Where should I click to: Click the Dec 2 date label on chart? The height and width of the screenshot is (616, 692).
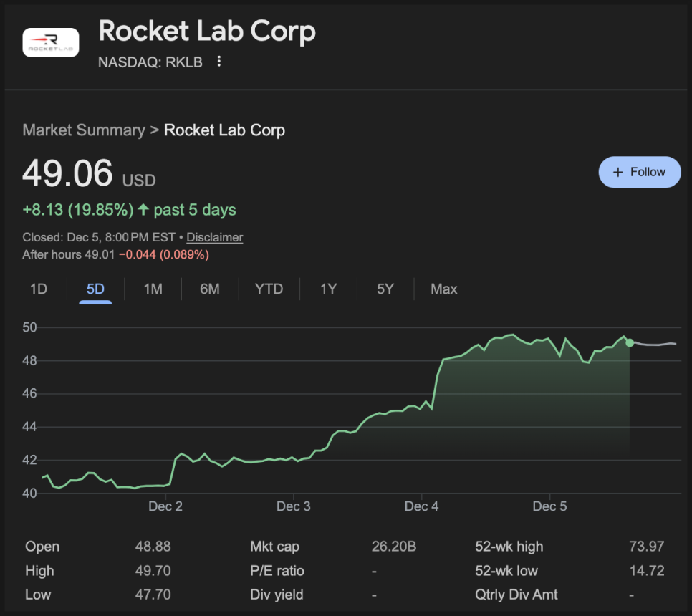click(x=165, y=506)
